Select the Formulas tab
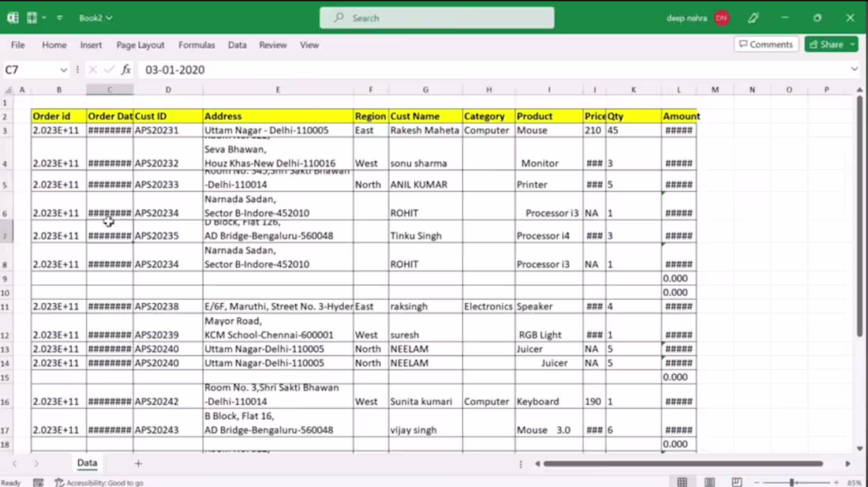Viewport: 868px width, 487px height. pyautogui.click(x=196, y=45)
